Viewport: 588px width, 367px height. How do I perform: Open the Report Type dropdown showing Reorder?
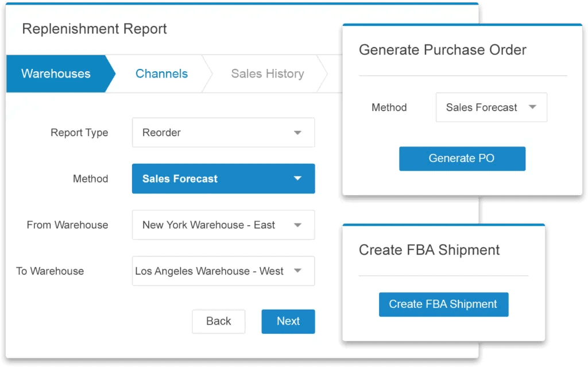(x=223, y=133)
